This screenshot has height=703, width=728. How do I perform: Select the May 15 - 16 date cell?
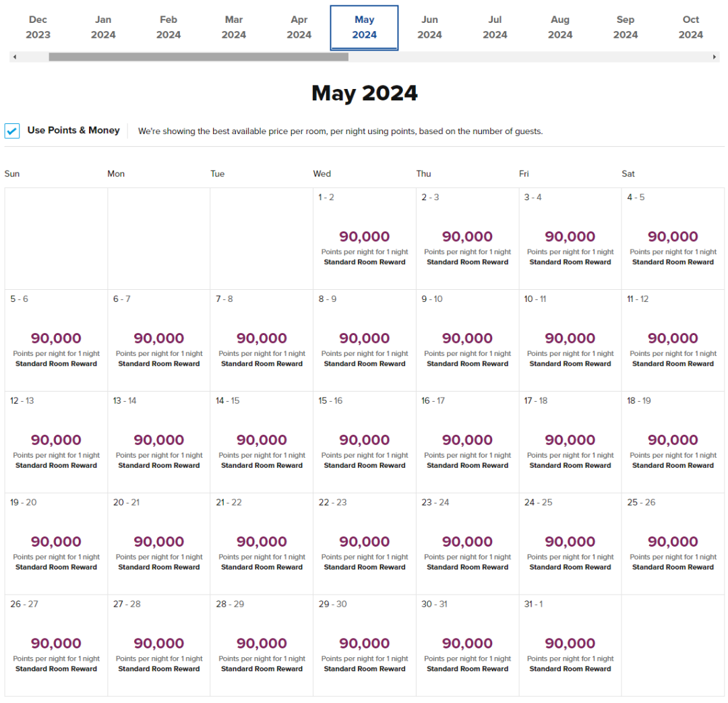(x=364, y=442)
